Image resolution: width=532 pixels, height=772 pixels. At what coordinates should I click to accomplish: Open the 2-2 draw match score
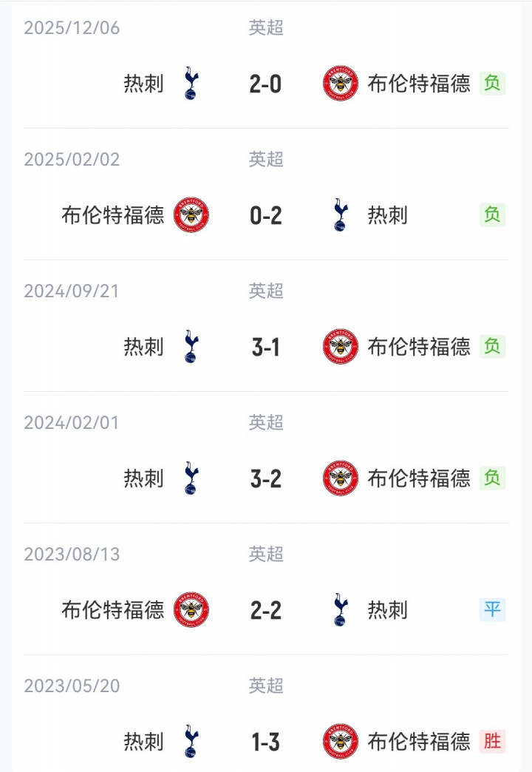pos(265,610)
